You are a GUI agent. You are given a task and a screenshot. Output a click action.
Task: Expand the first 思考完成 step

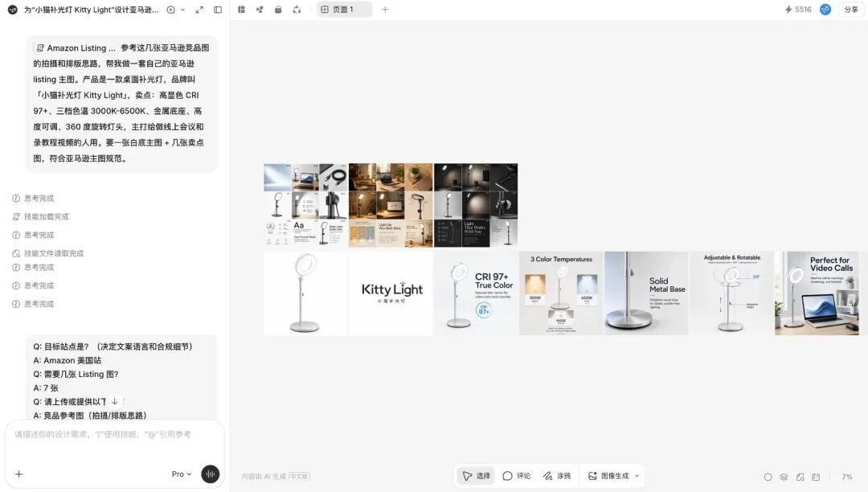click(33, 198)
